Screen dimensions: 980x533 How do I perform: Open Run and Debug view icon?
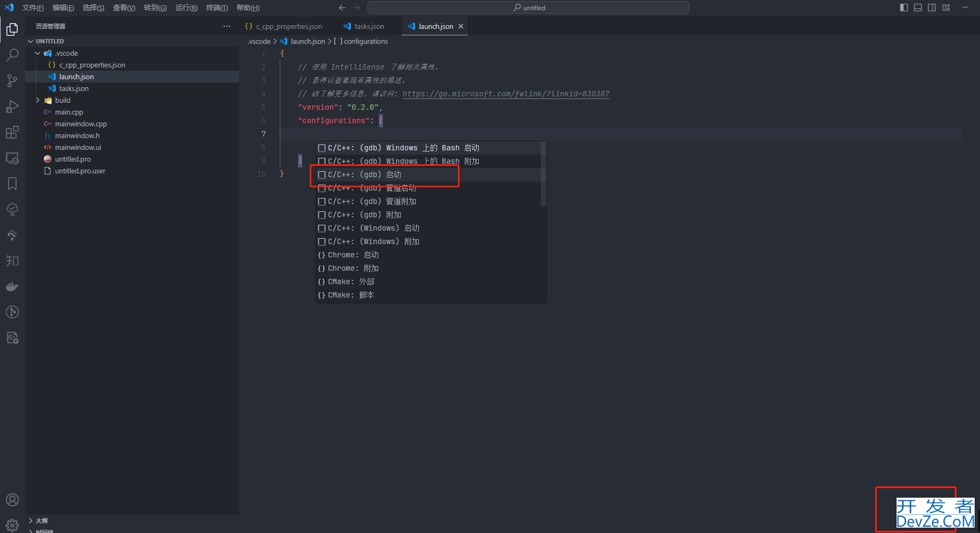tap(12, 106)
